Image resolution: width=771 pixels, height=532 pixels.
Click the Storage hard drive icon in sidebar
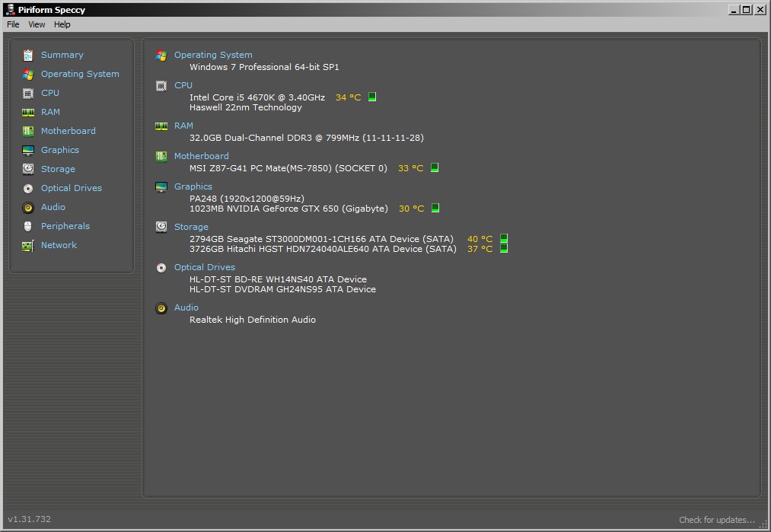(x=28, y=169)
